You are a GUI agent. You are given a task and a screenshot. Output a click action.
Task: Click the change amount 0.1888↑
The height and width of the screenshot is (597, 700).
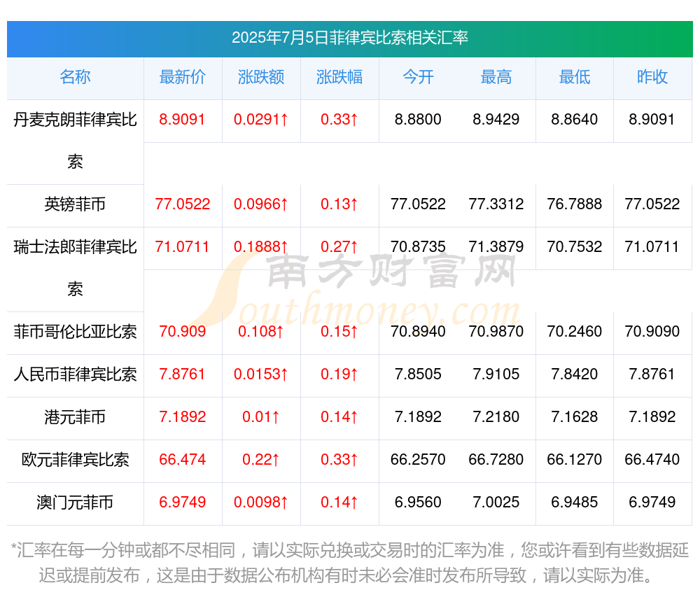[x=260, y=247]
